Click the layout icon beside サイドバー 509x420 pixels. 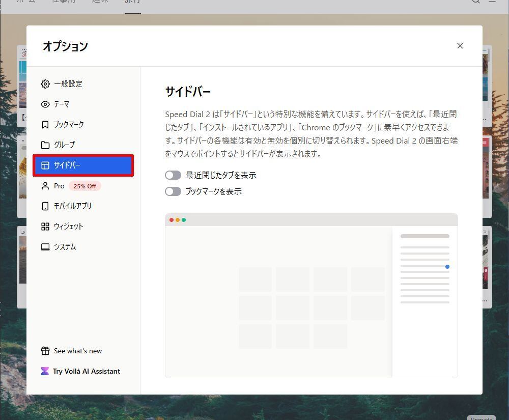click(x=45, y=165)
